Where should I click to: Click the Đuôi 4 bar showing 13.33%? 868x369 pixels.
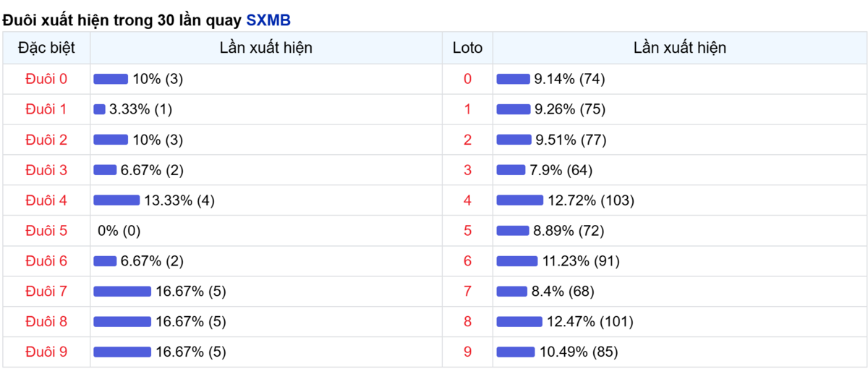point(116,200)
